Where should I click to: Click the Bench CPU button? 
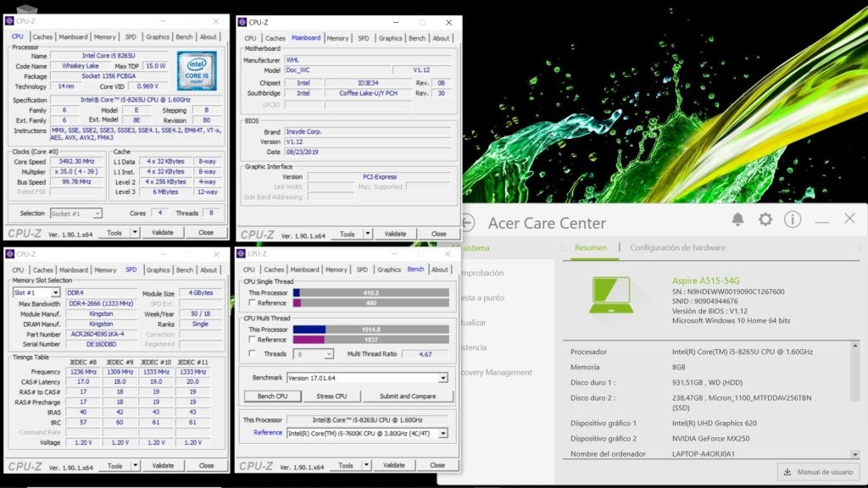point(272,396)
